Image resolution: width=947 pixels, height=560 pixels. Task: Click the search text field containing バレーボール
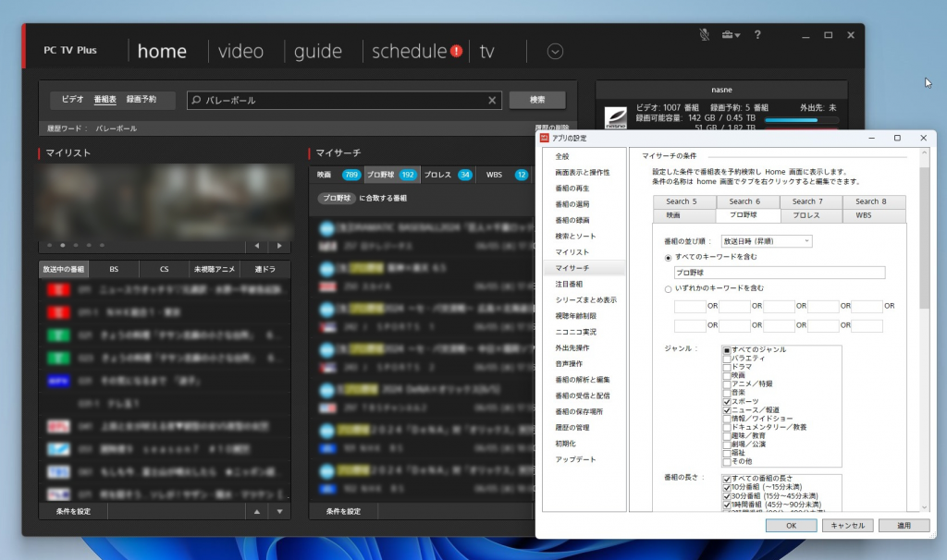coord(344,100)
